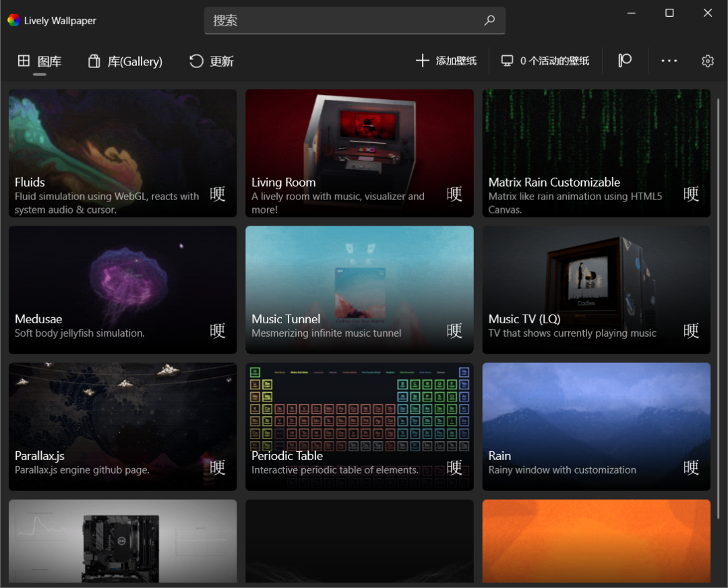Open options glyph on Fluids card
The height and width of the screenshot is (588, 728).
tap(217, 194)
